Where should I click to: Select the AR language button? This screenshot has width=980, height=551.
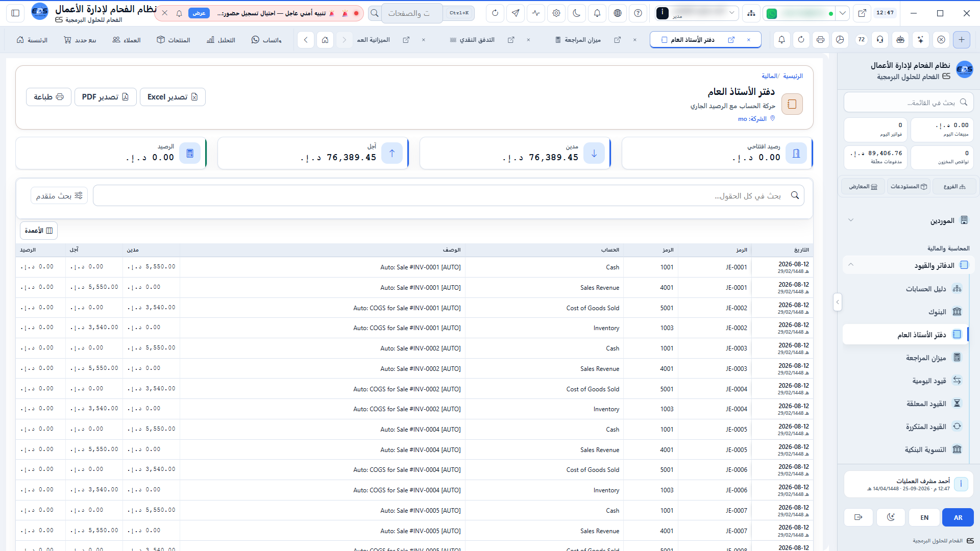pos(958,517)
